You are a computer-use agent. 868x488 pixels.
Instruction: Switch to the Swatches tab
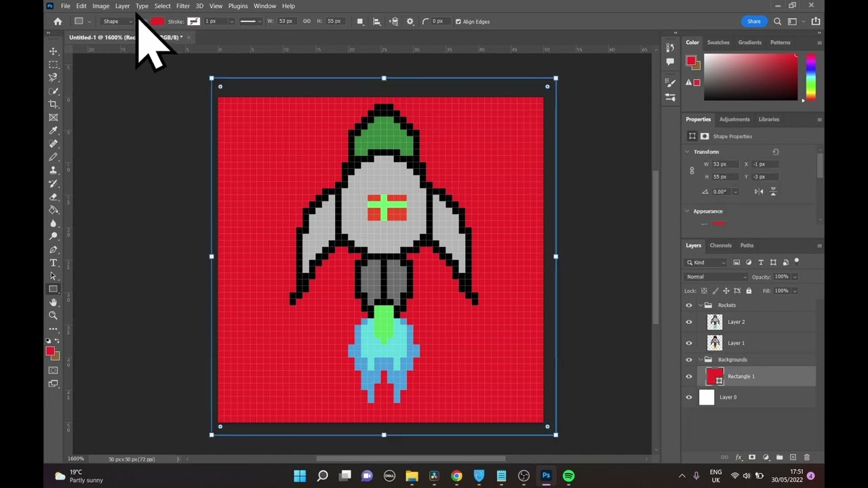pyautogui.click(x=718, y=42)
